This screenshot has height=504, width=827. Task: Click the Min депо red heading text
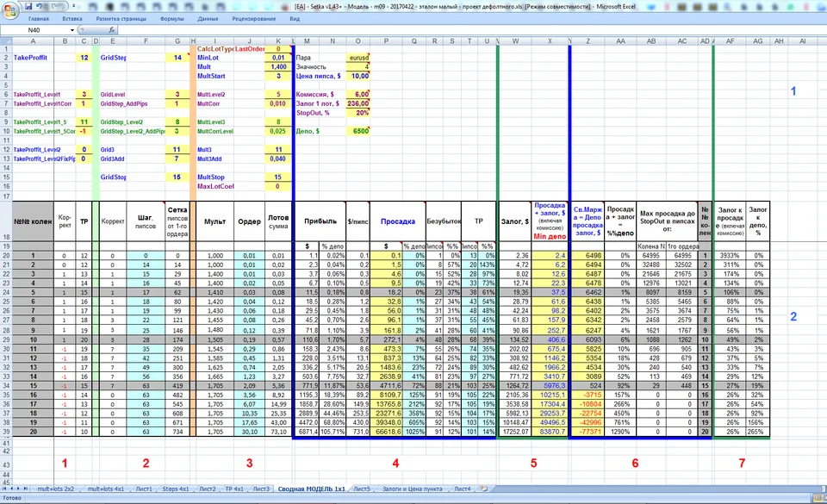(x=550, y=236)
